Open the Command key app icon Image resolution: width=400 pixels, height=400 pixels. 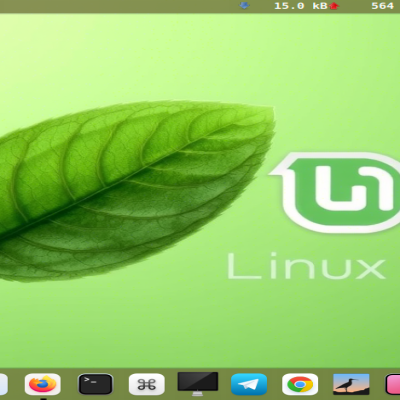147,384
